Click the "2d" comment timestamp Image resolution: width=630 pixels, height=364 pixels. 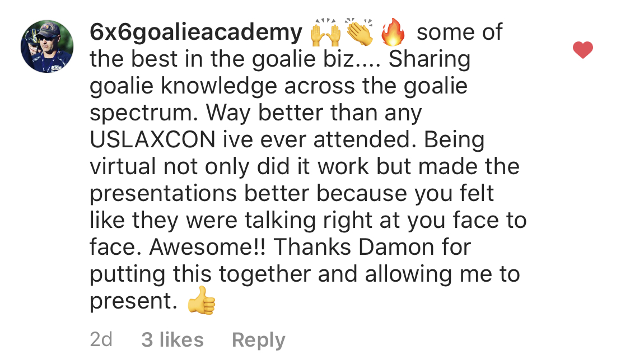tap(101, 339)
